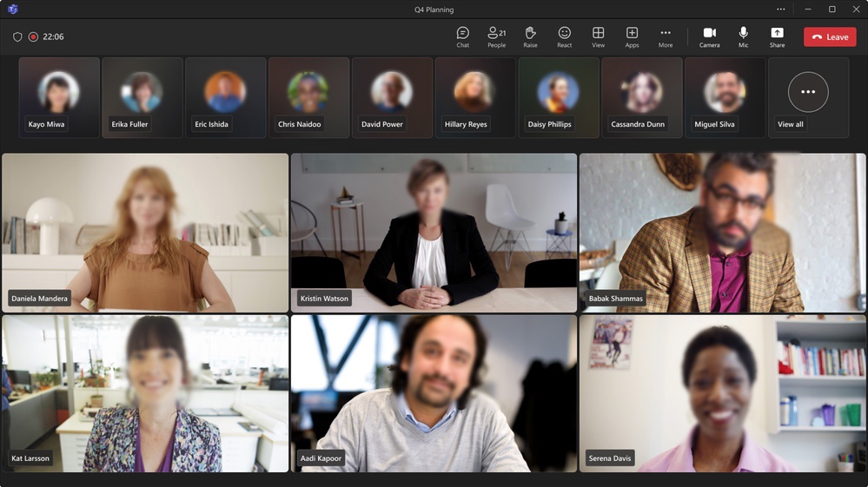Show the People participant list
The width and height of the screenshot is (868, 487).
point(496,37)
